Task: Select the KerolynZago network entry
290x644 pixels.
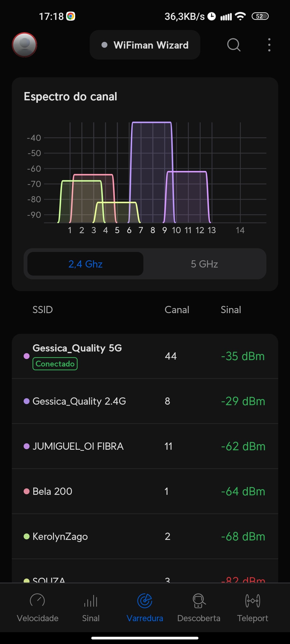Action: click(145, 536)
